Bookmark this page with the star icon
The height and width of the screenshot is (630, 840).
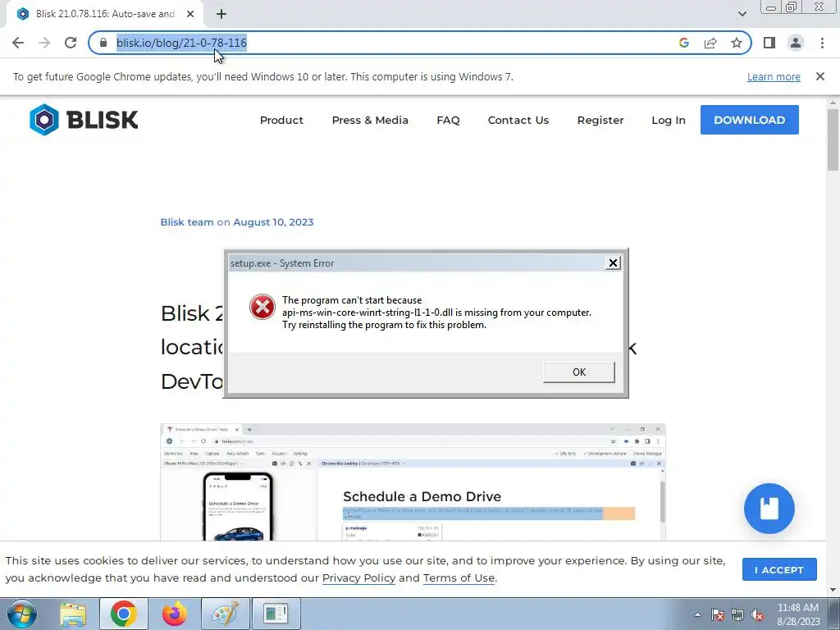click(x=737, y=43)
